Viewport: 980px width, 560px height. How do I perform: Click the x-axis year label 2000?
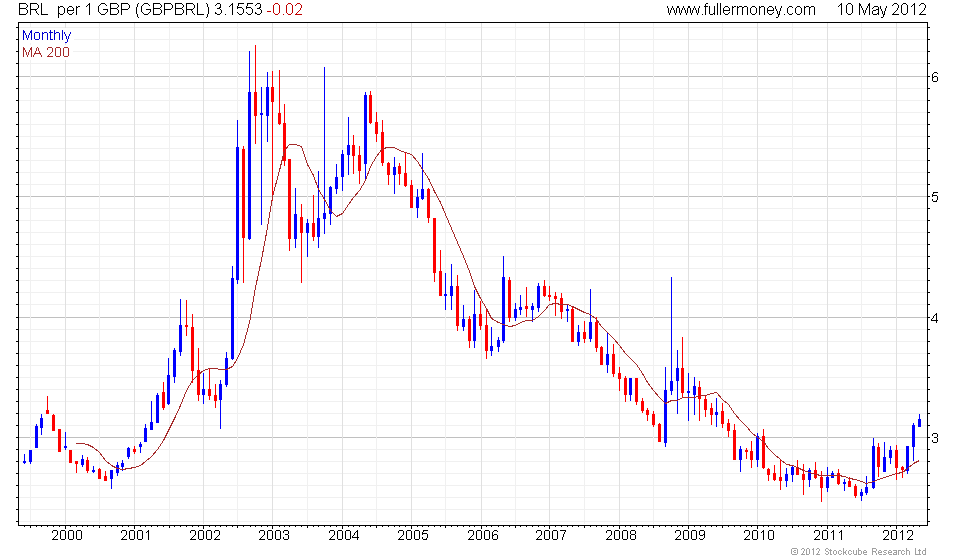coord(67,535)
